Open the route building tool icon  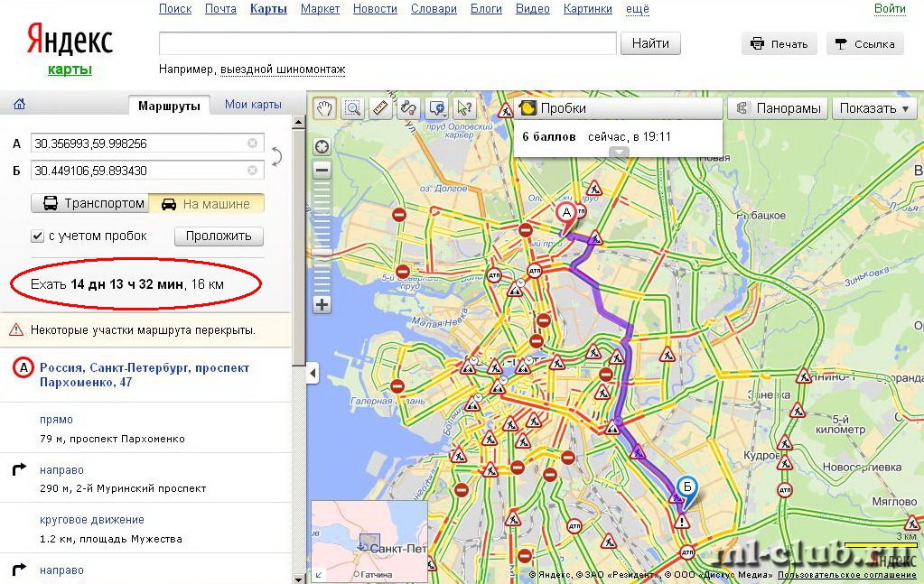pyautogui.click(x=408, y=108)
